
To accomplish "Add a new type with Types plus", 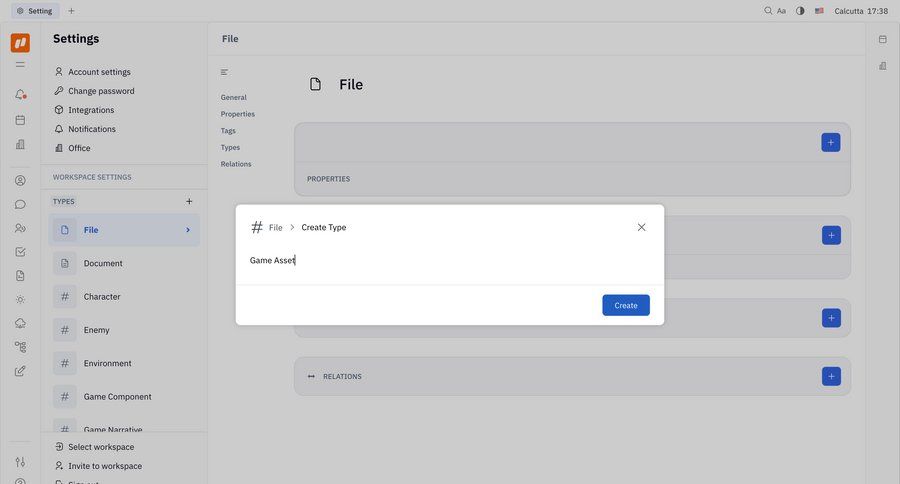I will (x=189, y=201).
